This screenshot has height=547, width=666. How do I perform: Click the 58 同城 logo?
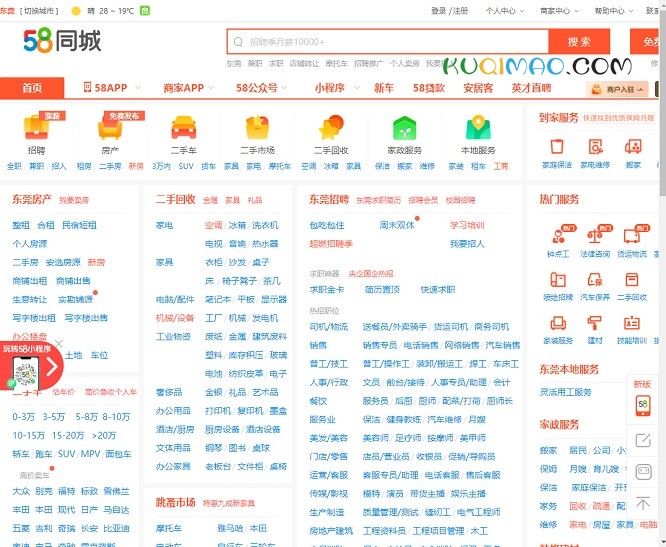click(62, 41)
